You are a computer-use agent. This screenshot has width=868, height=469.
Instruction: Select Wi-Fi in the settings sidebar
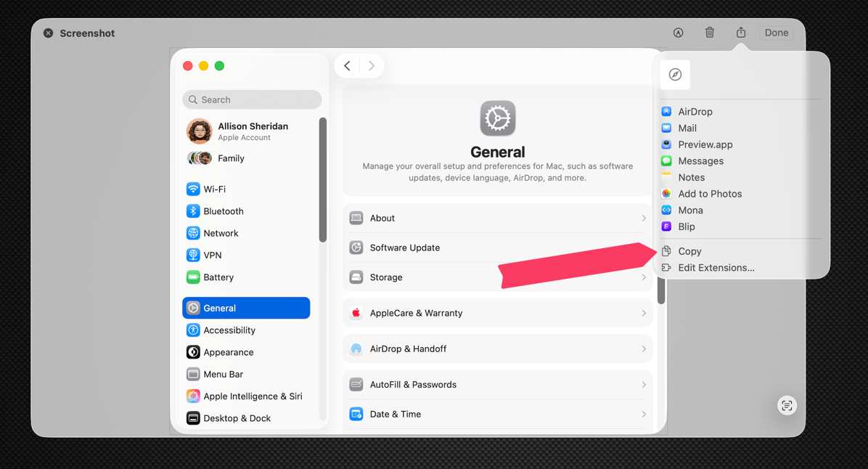213,189
